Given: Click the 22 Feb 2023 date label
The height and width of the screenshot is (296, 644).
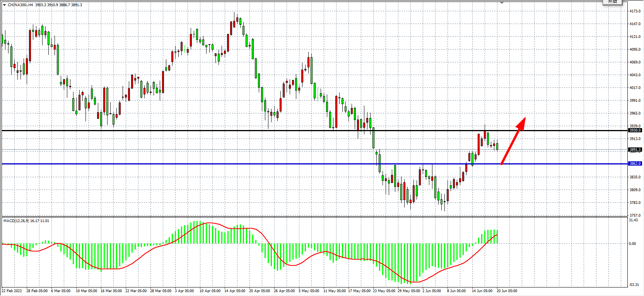Looking at the screenshot, I should (x=12, y=291).
